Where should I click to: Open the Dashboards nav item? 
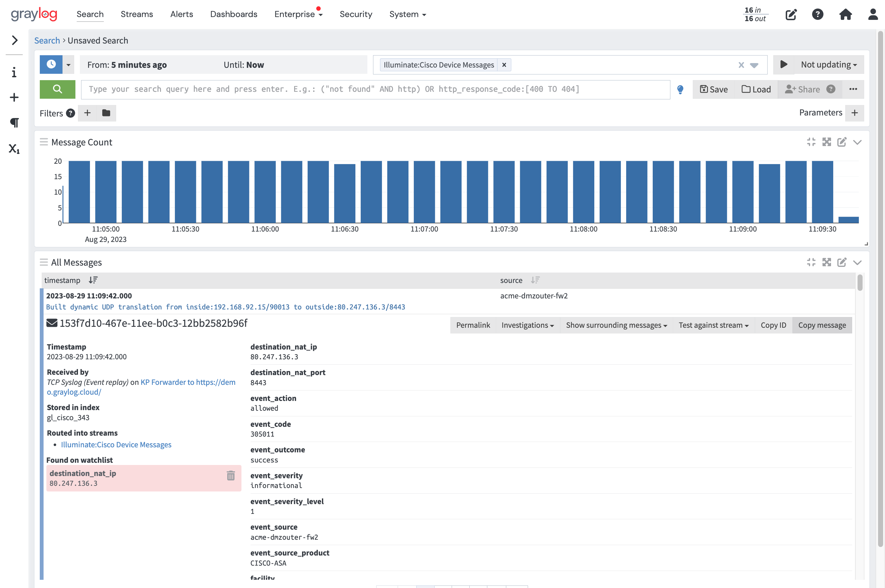click(234, 14)
